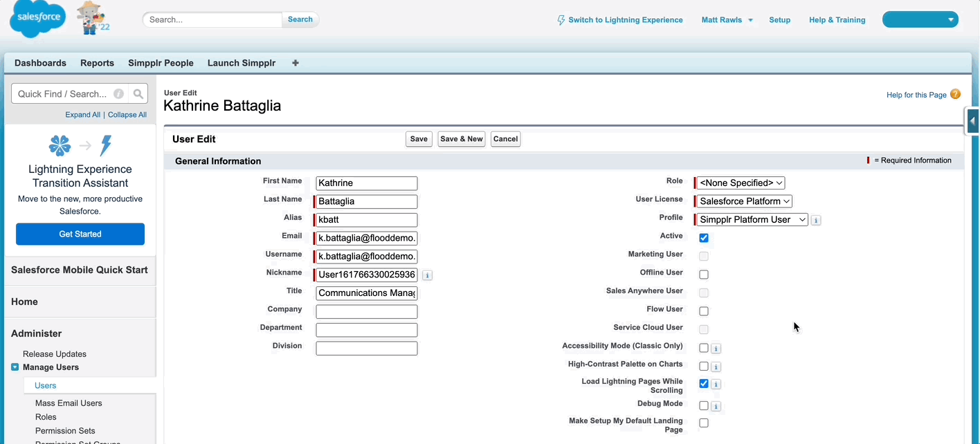
Task: Open the Setup link
Action: [779, 20]
